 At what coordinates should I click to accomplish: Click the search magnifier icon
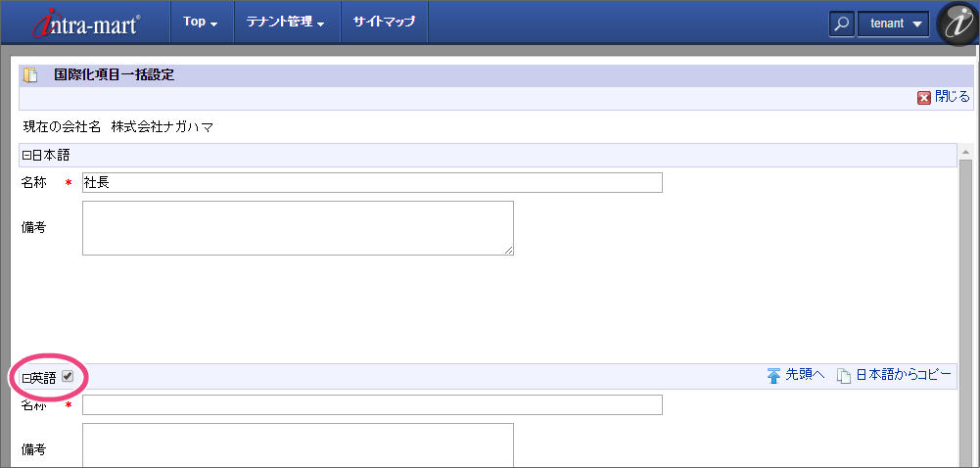pyautogui.click(x=841, y=23)
